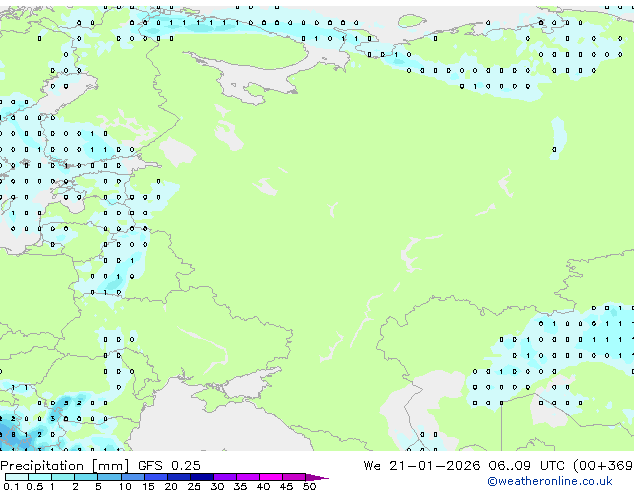Click the 25 to 30 mm legend swatch
Image resolution: width=634 pixels, height=490 pixels.
[x=202, y=477]
